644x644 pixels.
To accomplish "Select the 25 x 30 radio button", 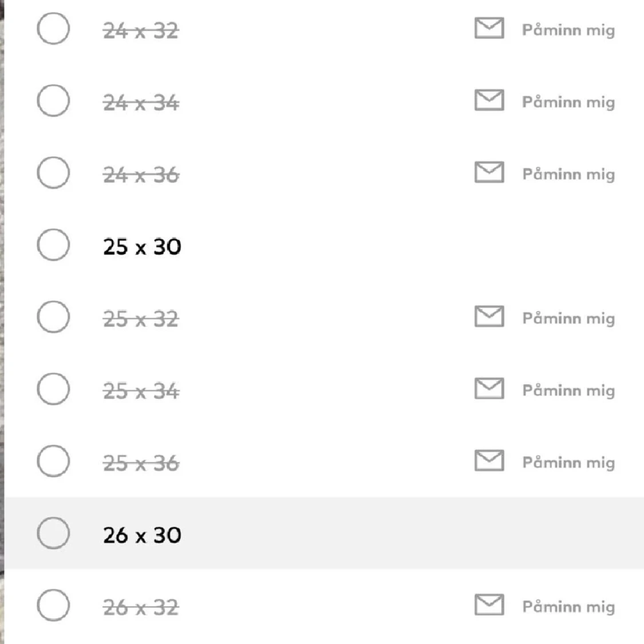I will point(53,245).
